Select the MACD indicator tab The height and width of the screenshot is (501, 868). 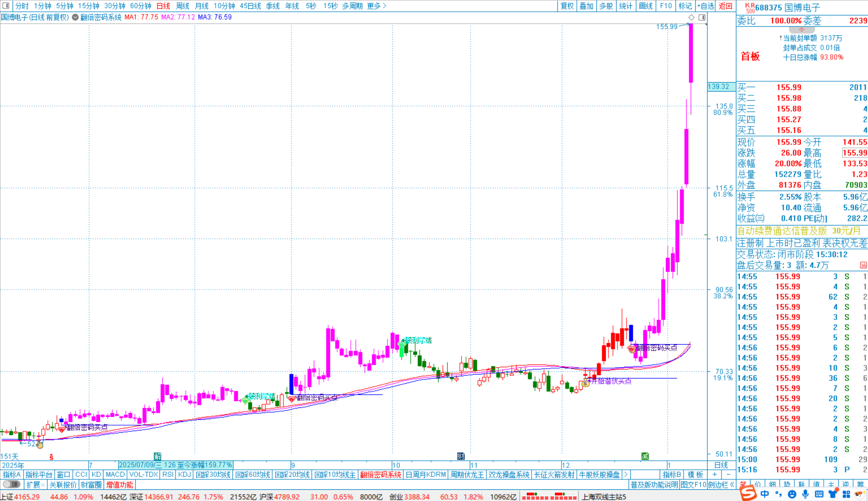pyautogui.click(x=115, y=474)
